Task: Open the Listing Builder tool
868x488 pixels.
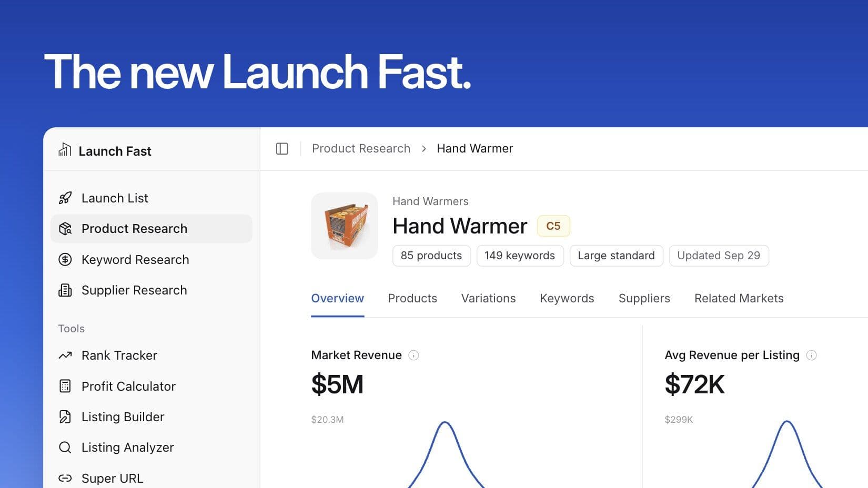Action: [x=152, y=417]
